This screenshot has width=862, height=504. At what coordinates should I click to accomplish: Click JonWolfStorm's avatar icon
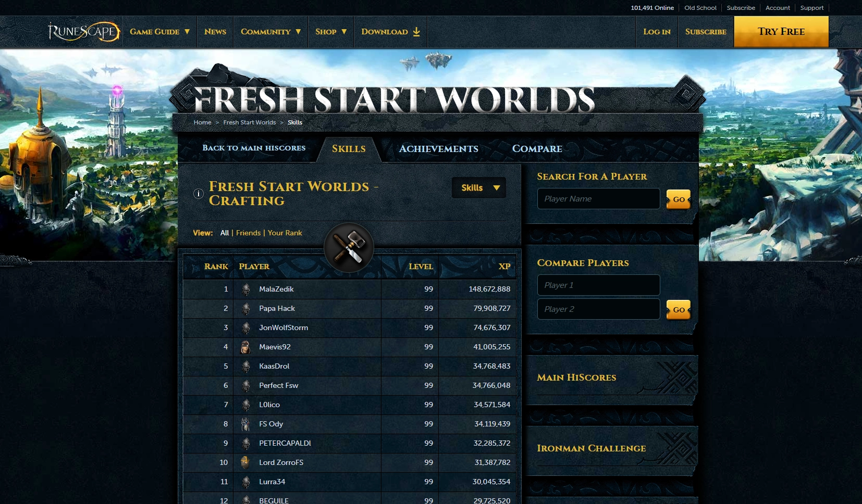tap(246, 328)
